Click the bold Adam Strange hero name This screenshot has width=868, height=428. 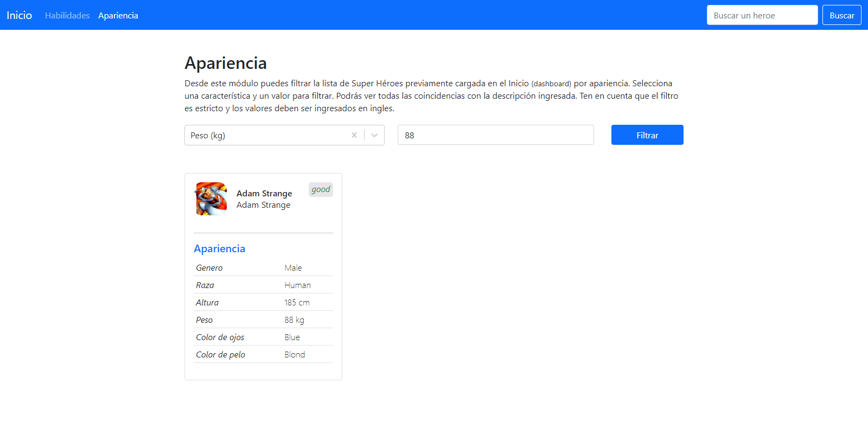pos(264,194)
